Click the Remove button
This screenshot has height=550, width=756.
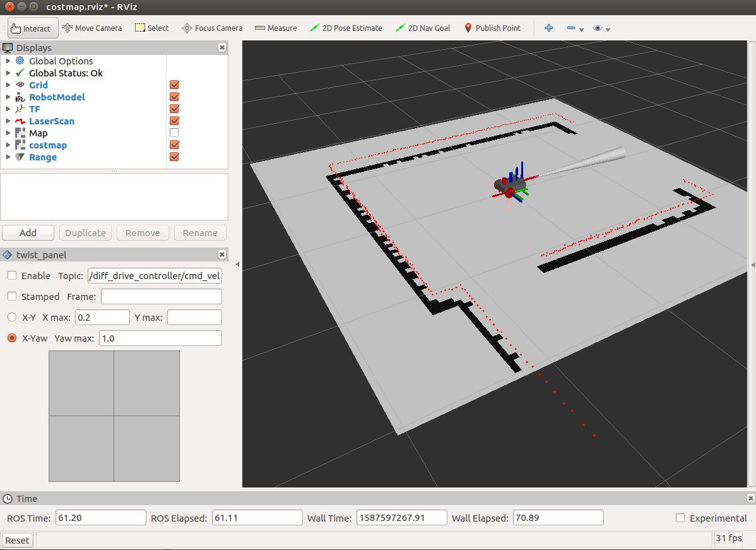(143, 232)
